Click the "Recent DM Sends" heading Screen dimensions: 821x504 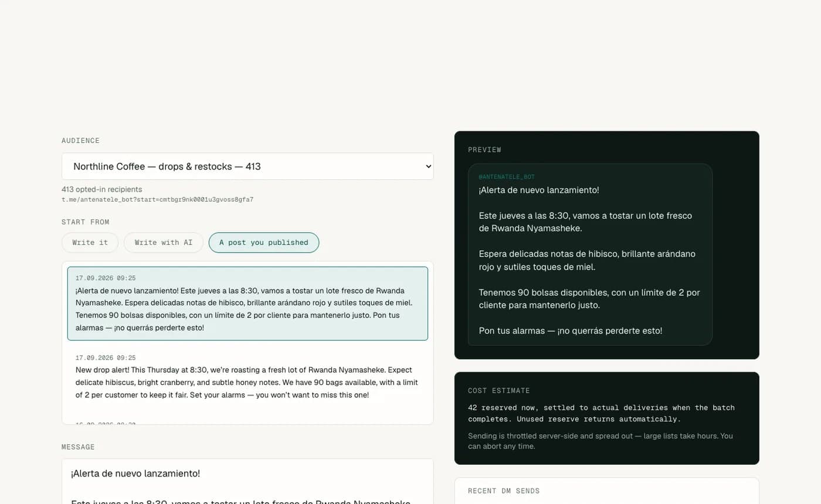(x=504, y=491)
